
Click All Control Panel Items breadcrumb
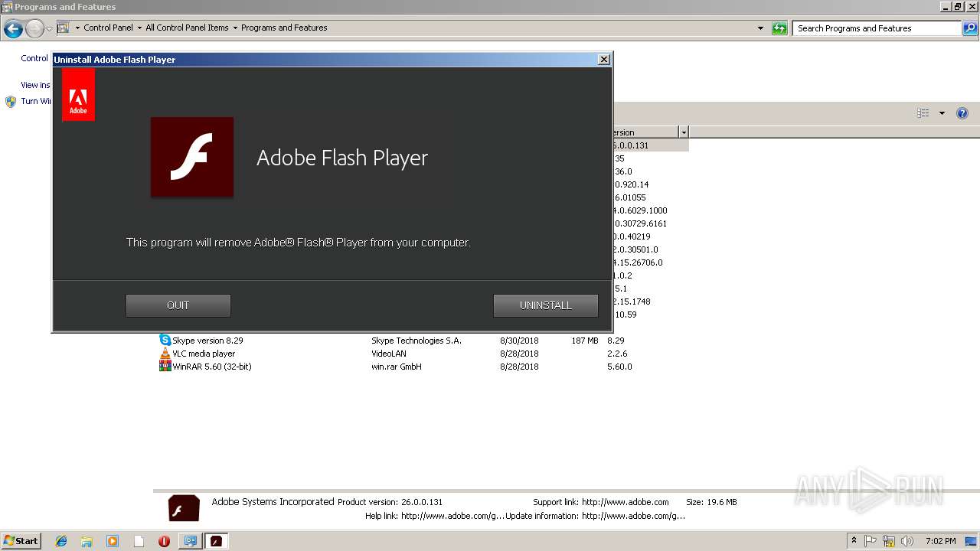[187, 28]
